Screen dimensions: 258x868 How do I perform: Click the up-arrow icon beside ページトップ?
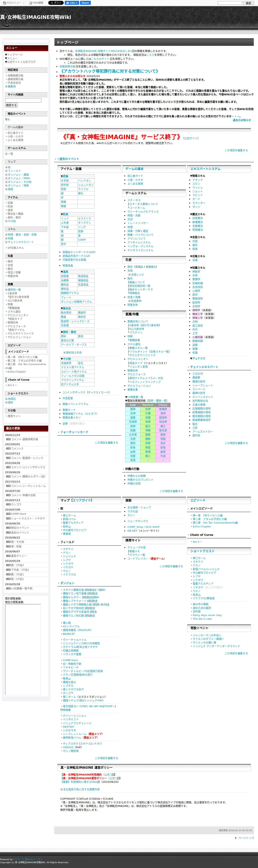pos(236,838)
